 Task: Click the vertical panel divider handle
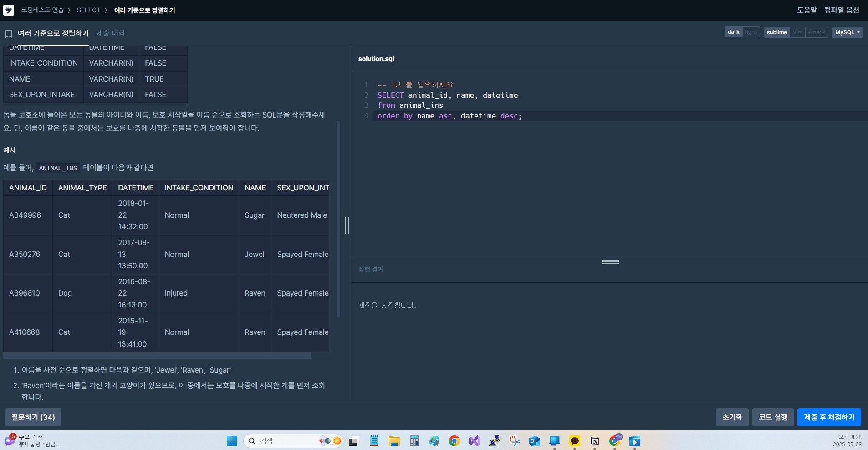(x=347, y=225)
